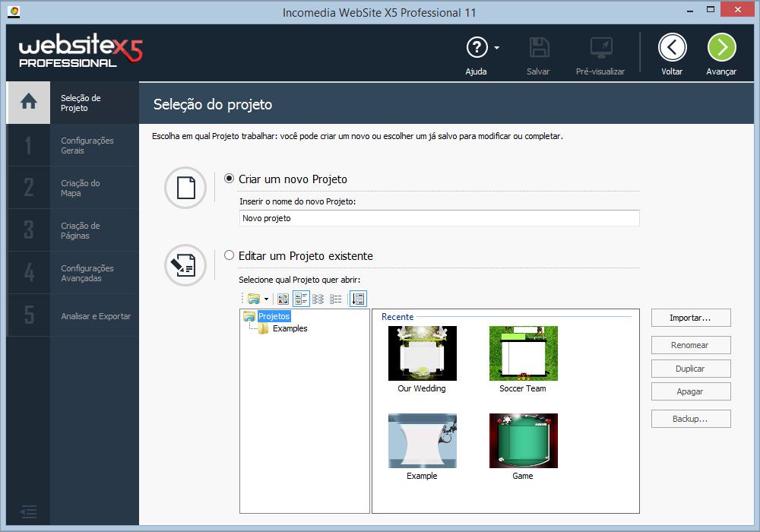Switch to thumbnails with details view icon
Viewport: 760px width, 532px height.
coord(301,299)
